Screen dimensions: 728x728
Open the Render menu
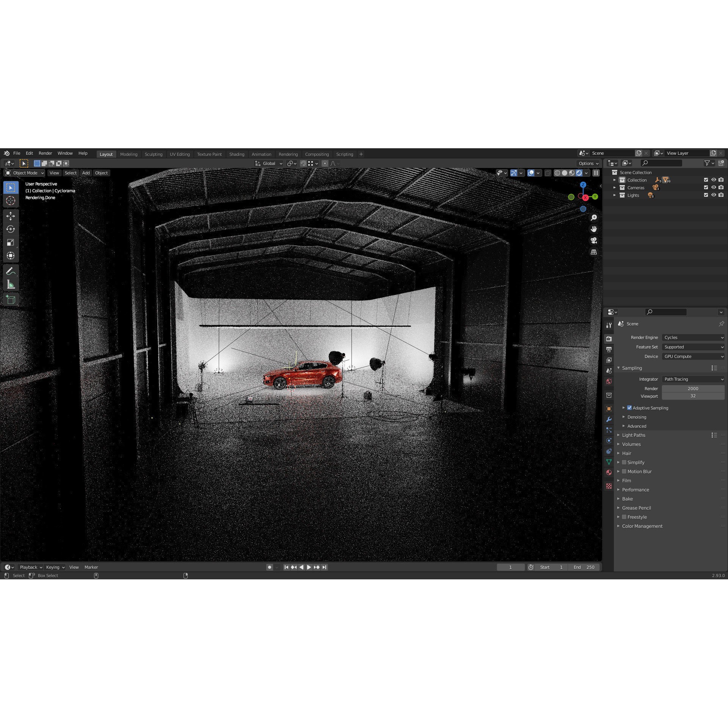[x=45, y=153]
